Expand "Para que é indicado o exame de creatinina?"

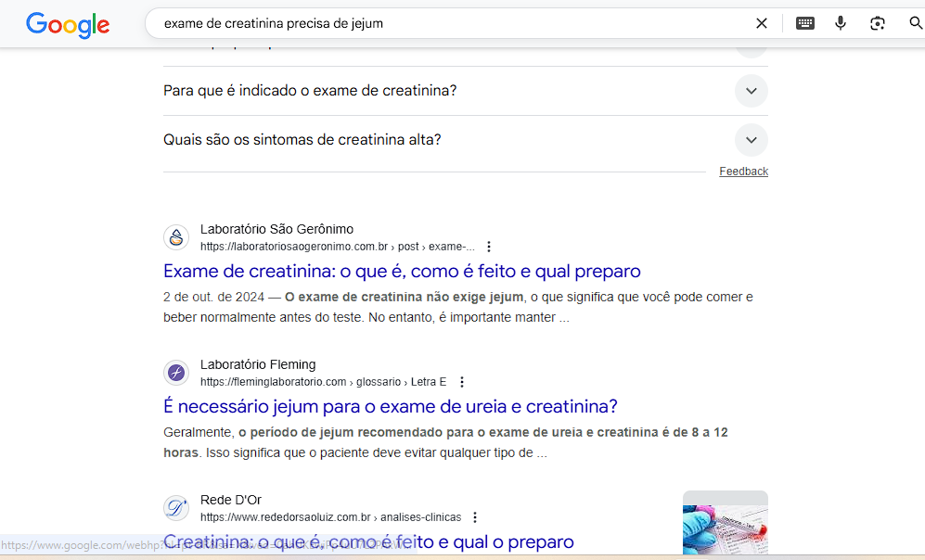coord(751,91)
